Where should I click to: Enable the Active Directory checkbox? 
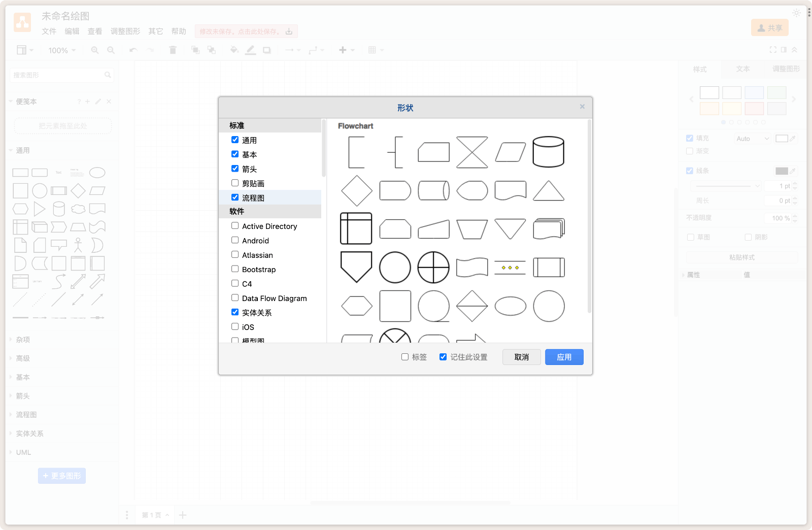[x=235, y=225]
